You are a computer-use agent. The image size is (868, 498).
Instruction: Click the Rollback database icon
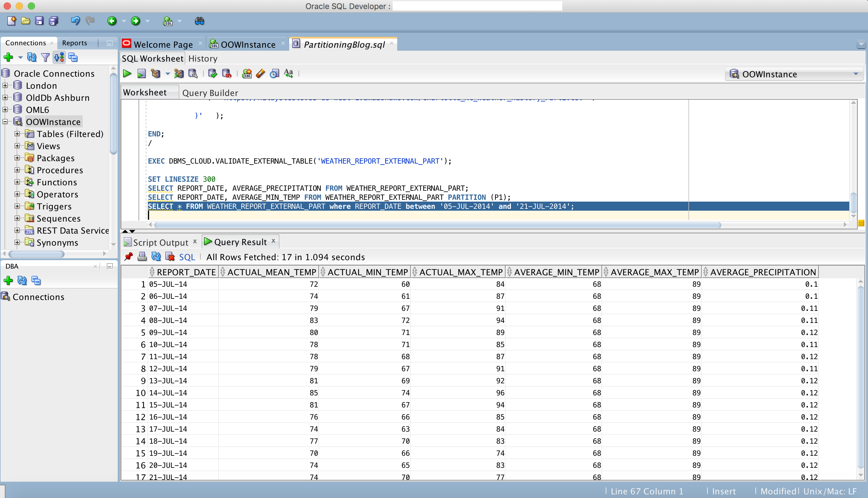[x=226, y=74]
